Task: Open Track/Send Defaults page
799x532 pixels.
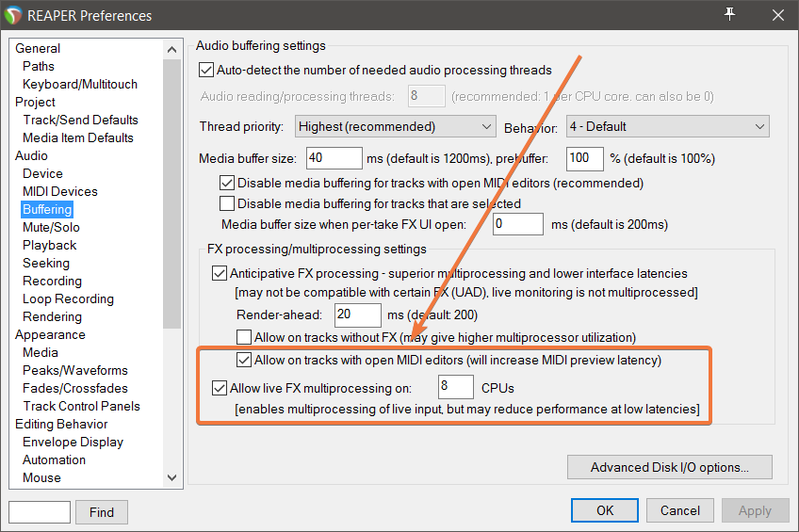Action: [80, 120]
